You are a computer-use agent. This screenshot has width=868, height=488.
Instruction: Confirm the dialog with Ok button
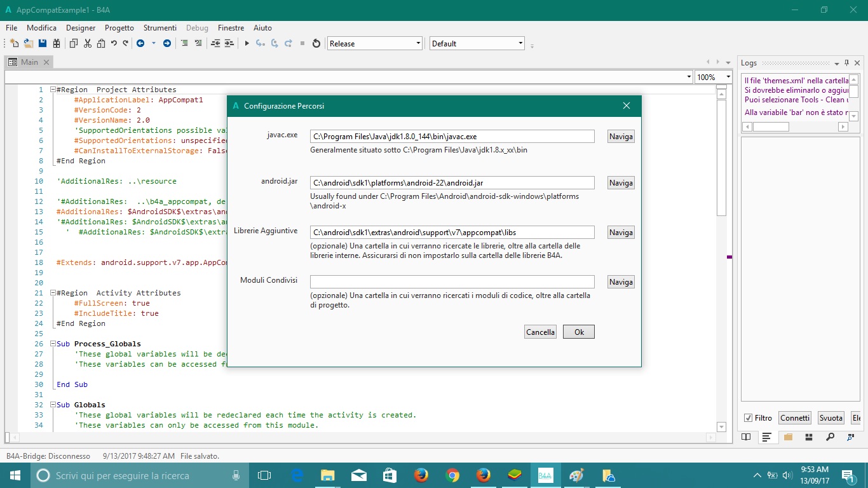[578, 332]
